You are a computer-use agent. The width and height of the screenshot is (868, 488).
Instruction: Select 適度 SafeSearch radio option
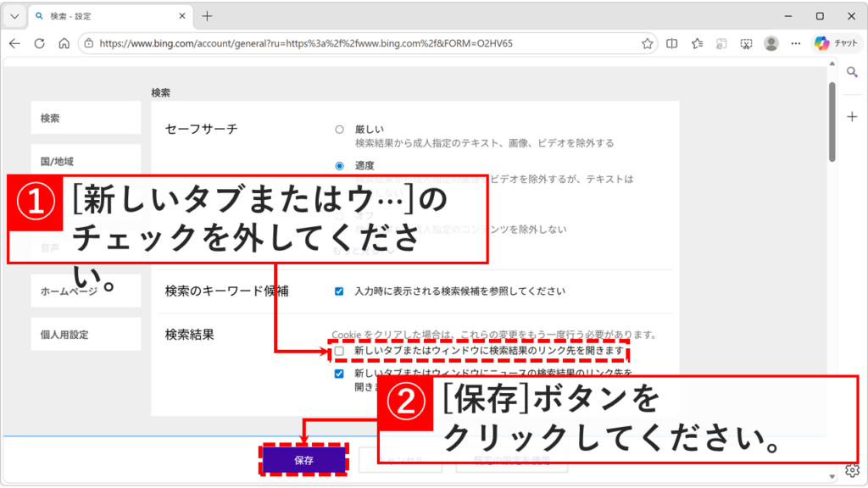pos(339,166)
